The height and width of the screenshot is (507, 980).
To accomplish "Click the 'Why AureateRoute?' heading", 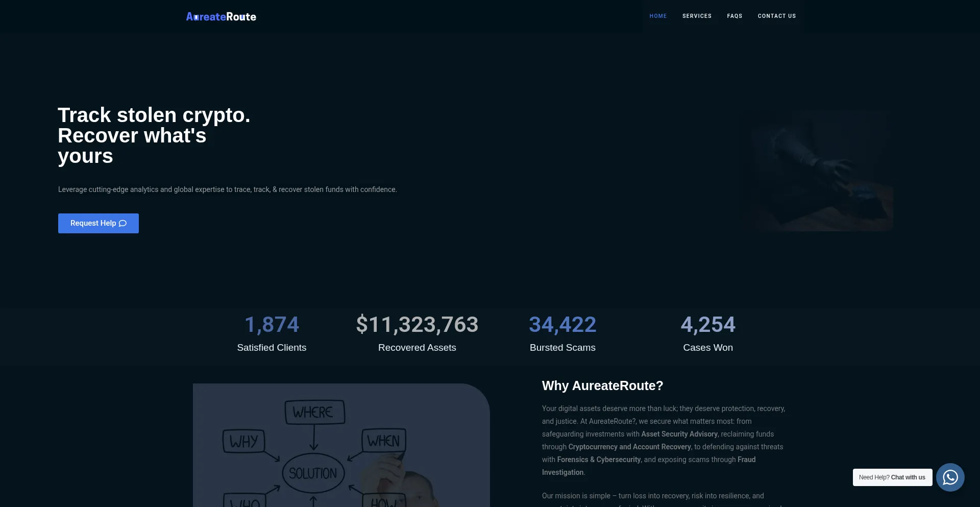I will (x=602, y=386).
